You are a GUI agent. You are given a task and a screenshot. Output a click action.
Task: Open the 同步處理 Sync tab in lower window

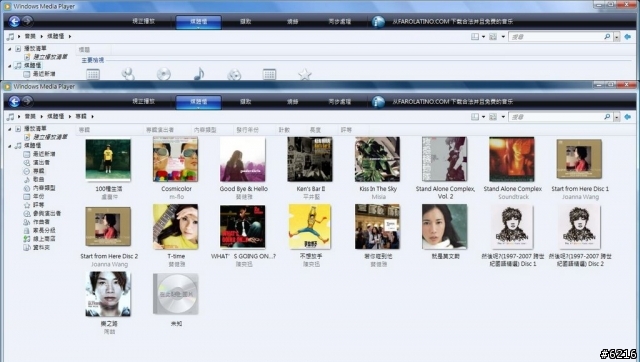tap(340, 102)
